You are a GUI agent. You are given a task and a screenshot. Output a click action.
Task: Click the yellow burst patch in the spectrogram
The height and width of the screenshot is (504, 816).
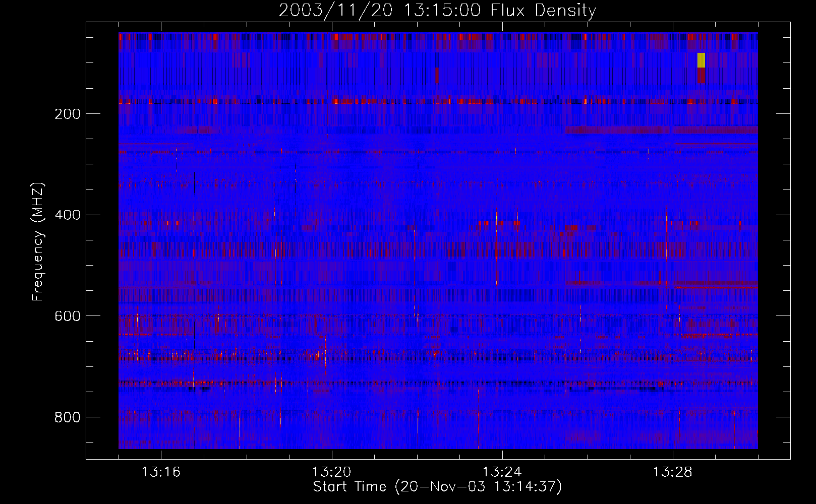(x=701, y=60)
